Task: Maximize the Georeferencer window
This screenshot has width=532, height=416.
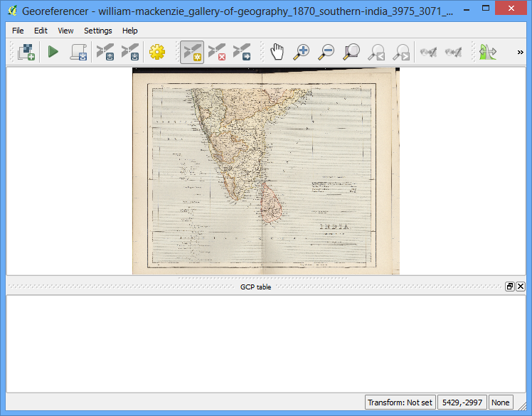Action: (486, 9)
